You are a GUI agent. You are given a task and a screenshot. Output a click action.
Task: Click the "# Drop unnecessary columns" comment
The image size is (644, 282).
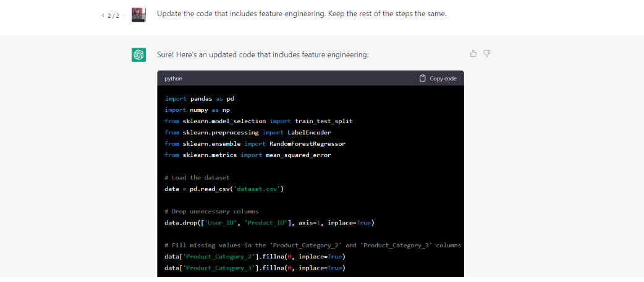point(211,211)
